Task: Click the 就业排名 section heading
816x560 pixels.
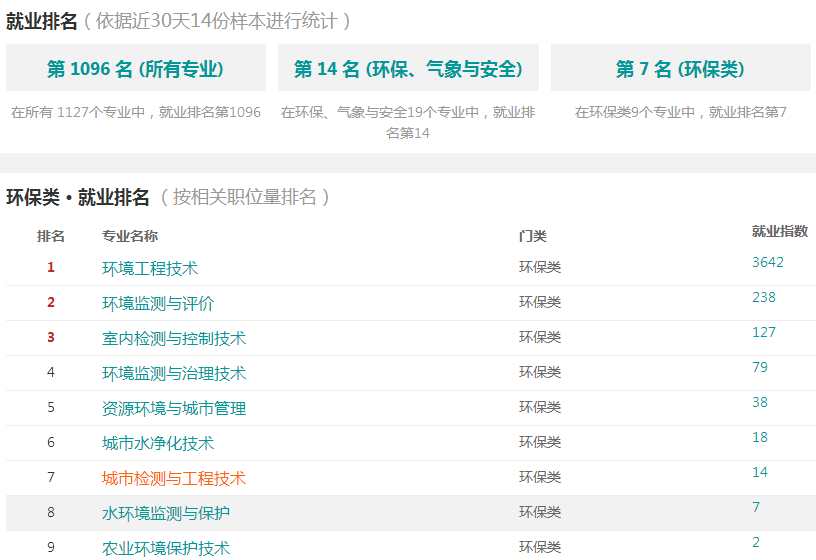Action: tap(42, 21)
